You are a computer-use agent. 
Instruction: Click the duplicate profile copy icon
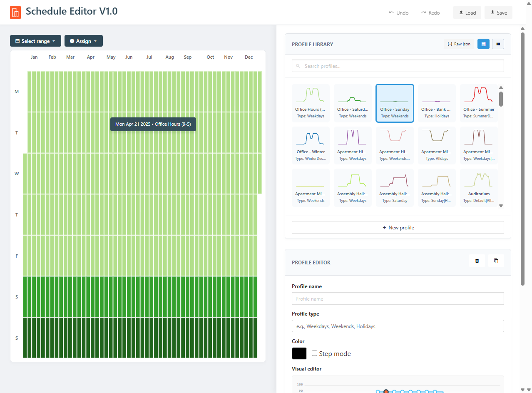(x=496, y=261)
